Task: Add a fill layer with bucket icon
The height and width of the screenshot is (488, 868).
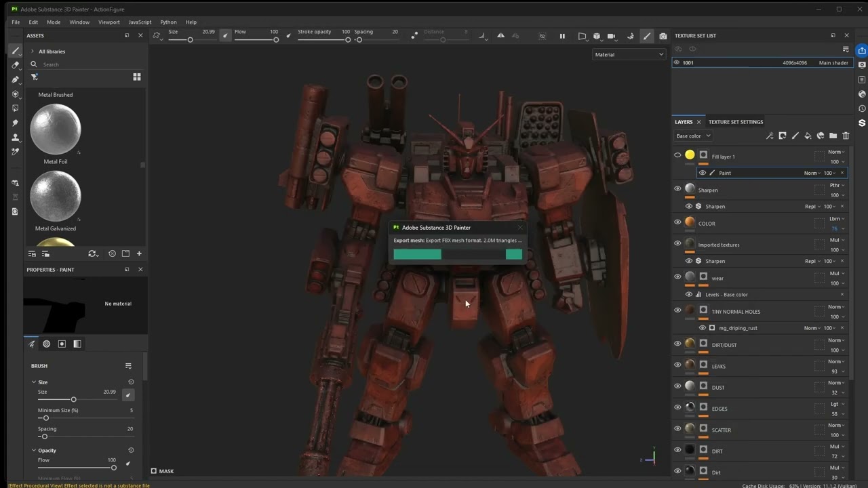Action: coord(808,136)
